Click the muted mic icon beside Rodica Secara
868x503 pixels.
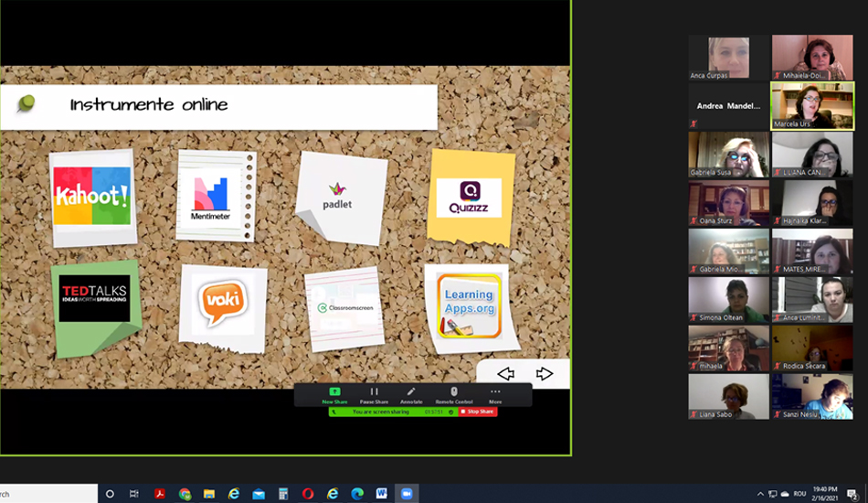pyautogui.click(x=778, y=366)
